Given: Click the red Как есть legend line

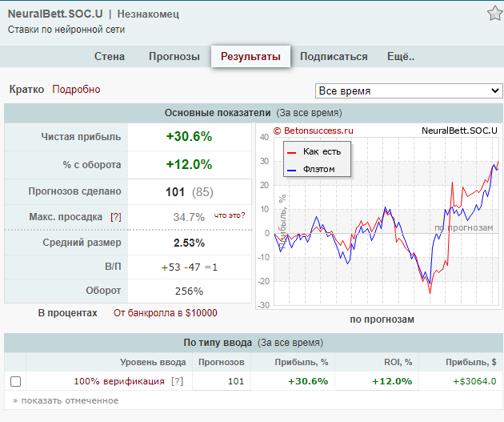Looking at the screenshot, I should tap(293, 151).
